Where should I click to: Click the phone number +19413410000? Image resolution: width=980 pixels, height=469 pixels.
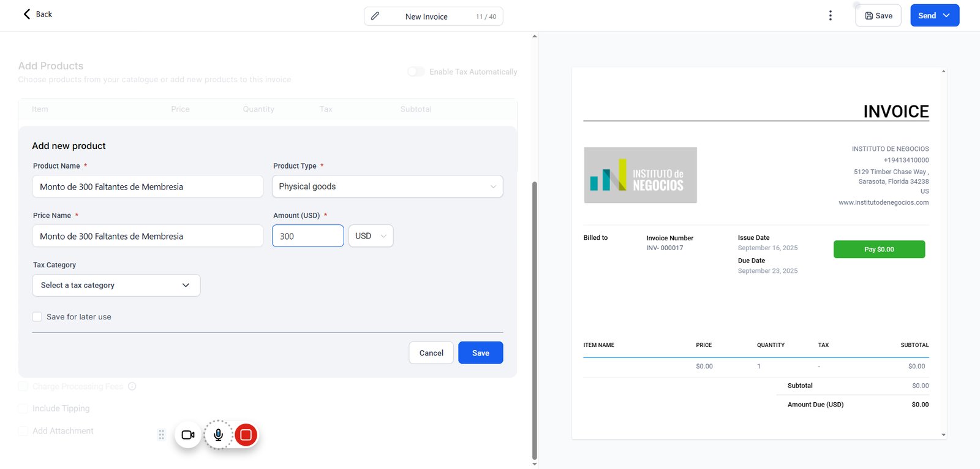[x=906, y=160]
